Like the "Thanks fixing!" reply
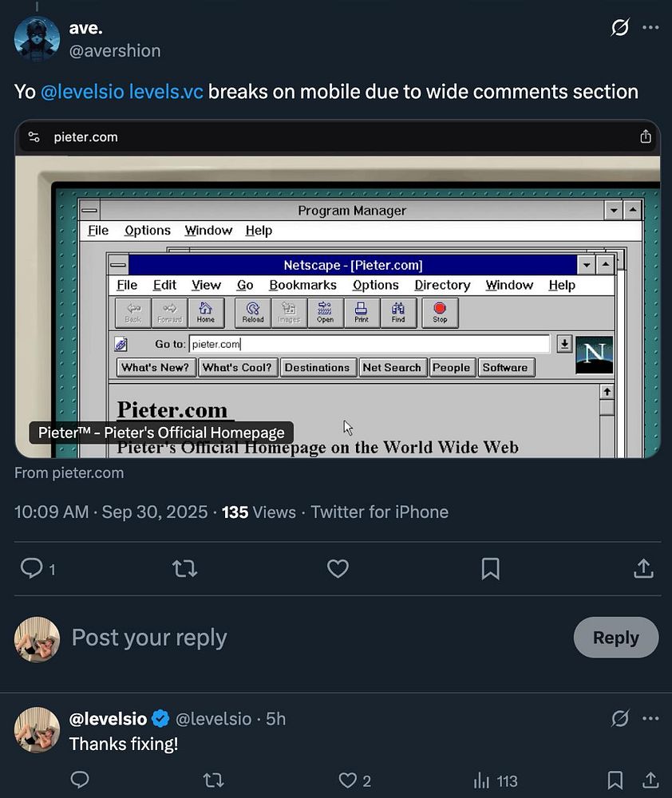672x798 pixels. [348, 780]
